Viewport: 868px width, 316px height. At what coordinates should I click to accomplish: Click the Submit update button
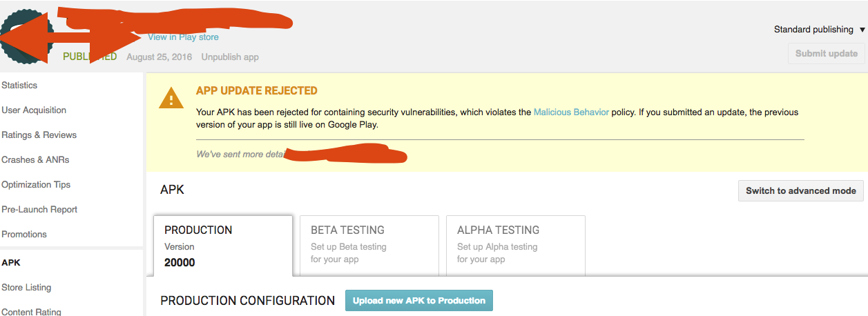(826, 53)
